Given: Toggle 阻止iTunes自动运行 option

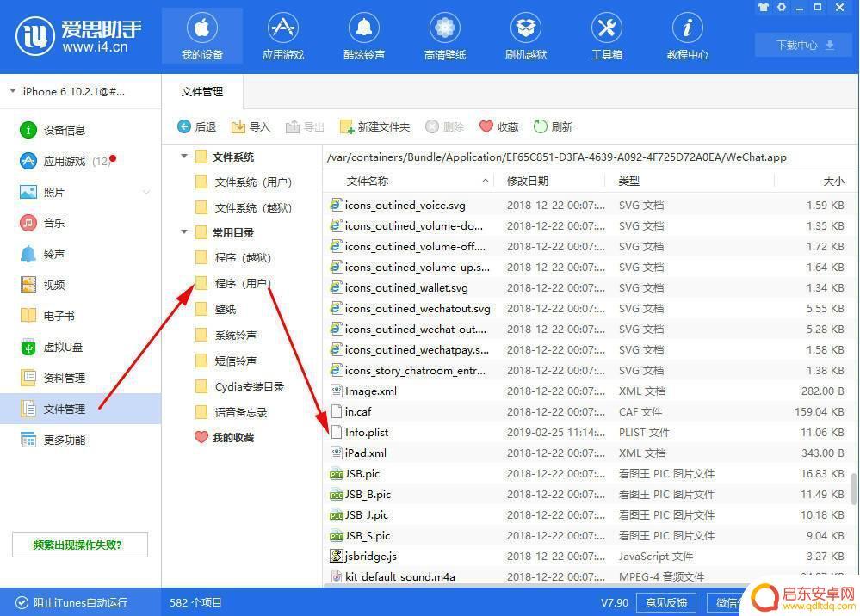Looking at the screenshot, I should (x=71, y=603).
